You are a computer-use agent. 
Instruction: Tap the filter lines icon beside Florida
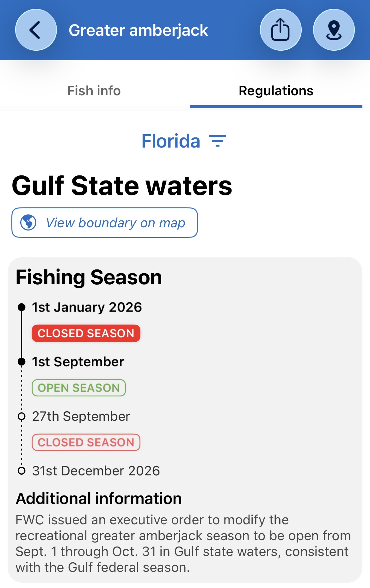[218, 141]
